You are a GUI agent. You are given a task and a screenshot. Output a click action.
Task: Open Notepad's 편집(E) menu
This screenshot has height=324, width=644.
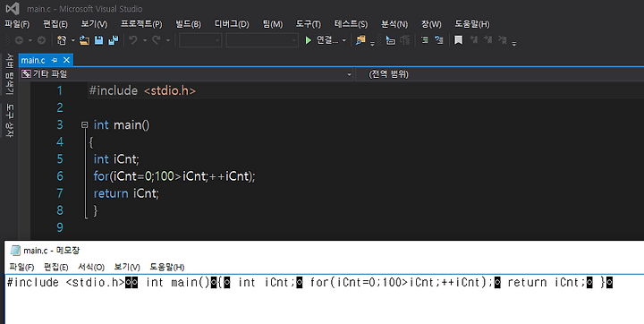(x=55, y=267)
